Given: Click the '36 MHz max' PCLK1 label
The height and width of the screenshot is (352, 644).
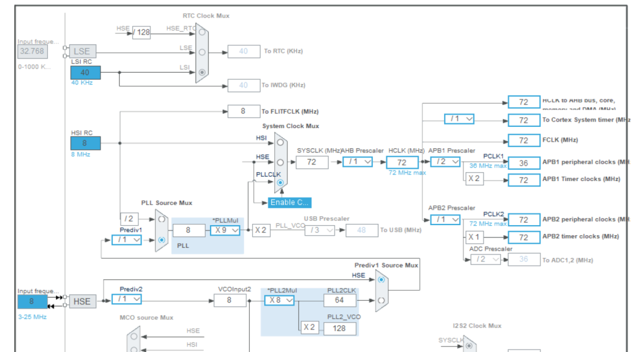Looking at the screenshot, I should 488,166.
